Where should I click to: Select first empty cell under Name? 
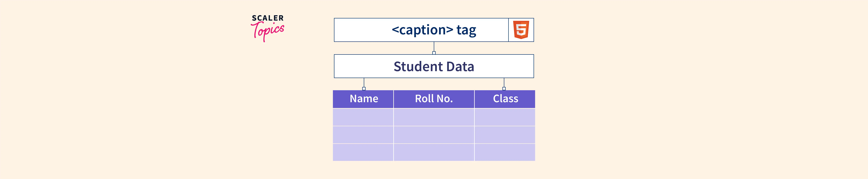click(363, 117)
